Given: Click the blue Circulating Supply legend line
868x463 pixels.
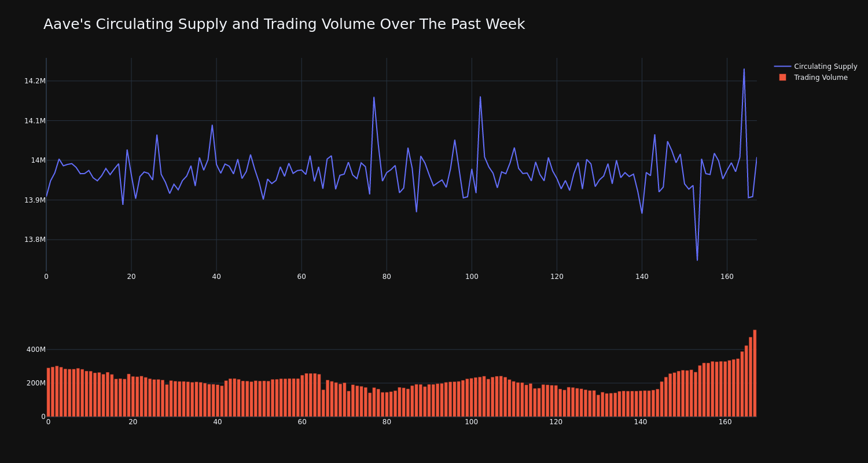Looking at the screenshot, I should pyautogui.click(x=782, y=67).
